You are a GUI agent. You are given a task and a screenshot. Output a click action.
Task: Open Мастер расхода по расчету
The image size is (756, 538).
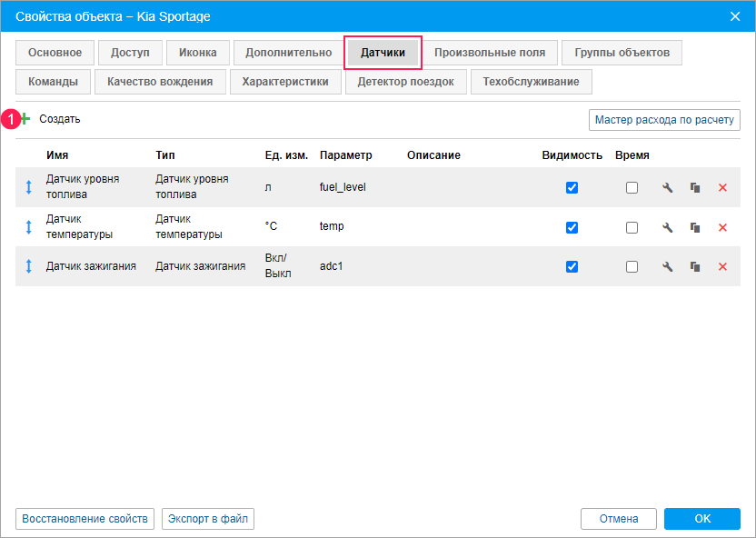click(664, 120)
